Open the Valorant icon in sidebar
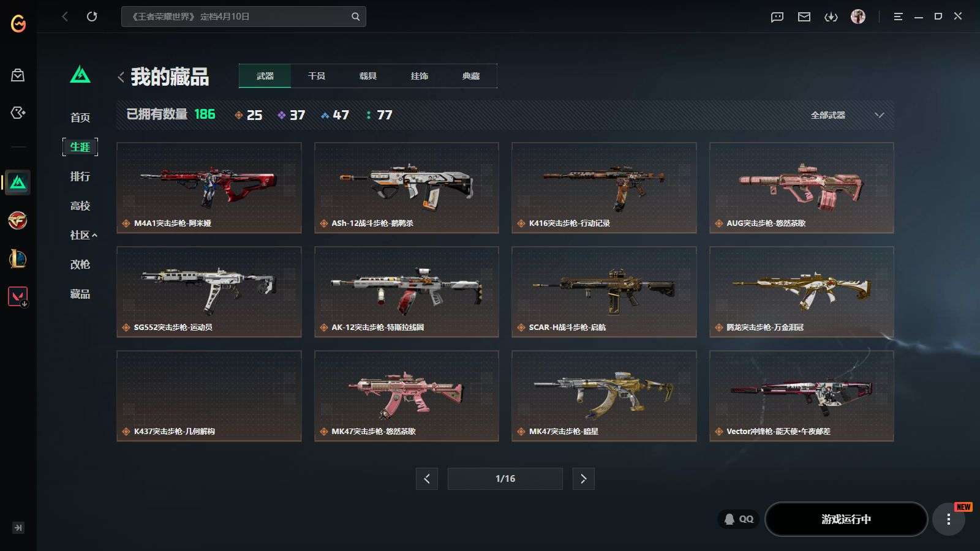The width and height of the screenshot is (980, 551). 18,297
